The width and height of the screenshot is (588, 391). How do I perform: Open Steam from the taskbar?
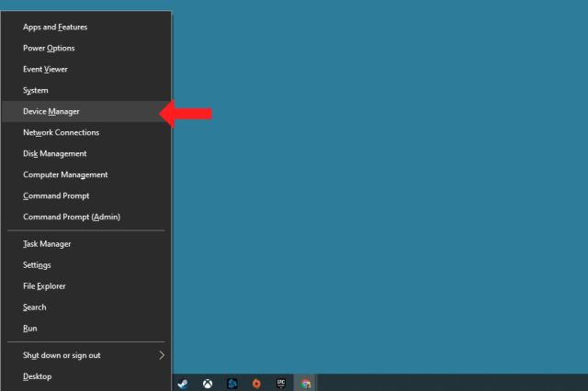[x=183, y=384]
